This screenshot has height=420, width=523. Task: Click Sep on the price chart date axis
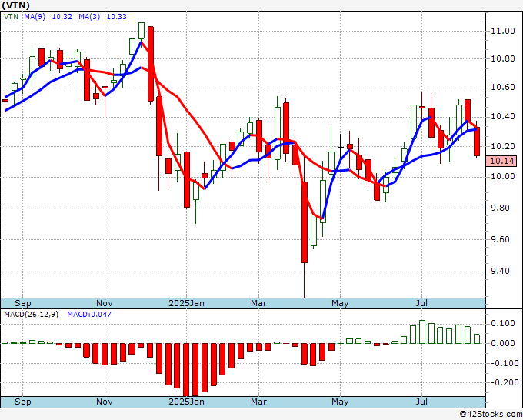[22, 303]
